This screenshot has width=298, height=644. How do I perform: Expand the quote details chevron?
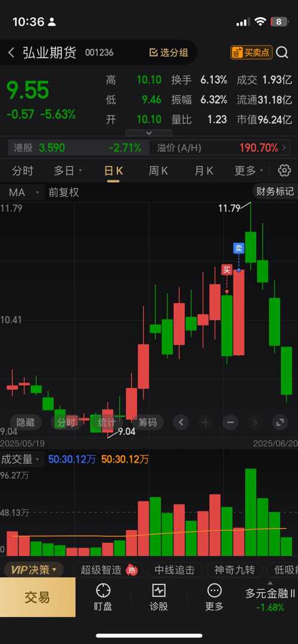click(x=149, y=133)
